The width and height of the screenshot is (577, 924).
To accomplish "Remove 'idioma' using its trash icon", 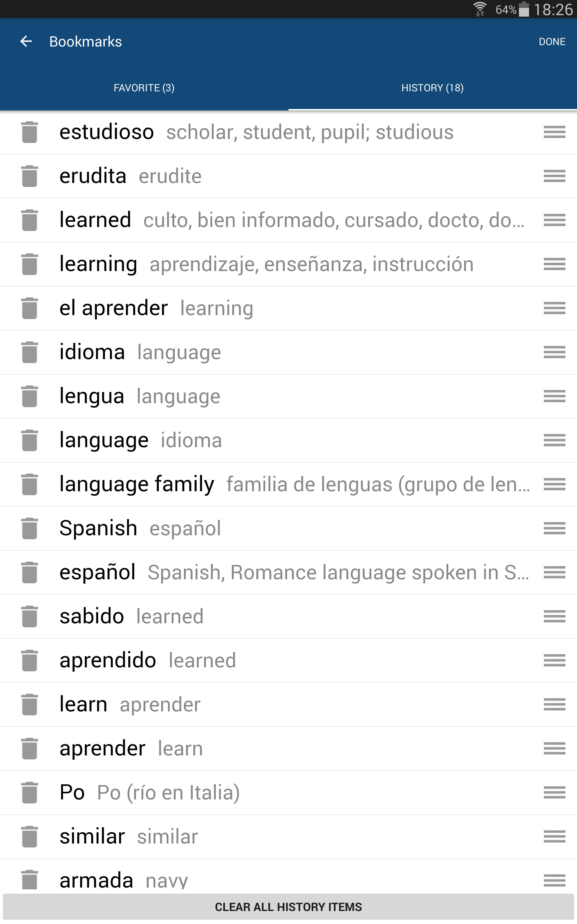I will pyautogui.click(x=29, y=352).
